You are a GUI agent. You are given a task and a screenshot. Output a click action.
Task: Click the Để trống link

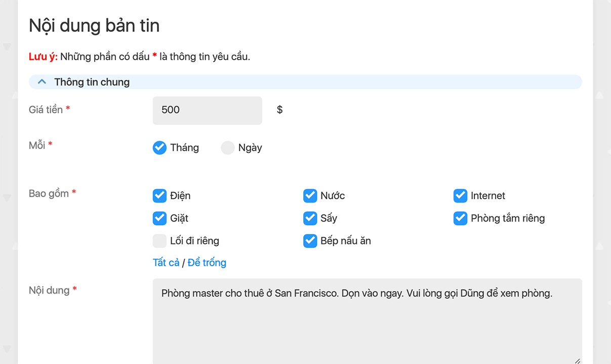click(207, 262)
